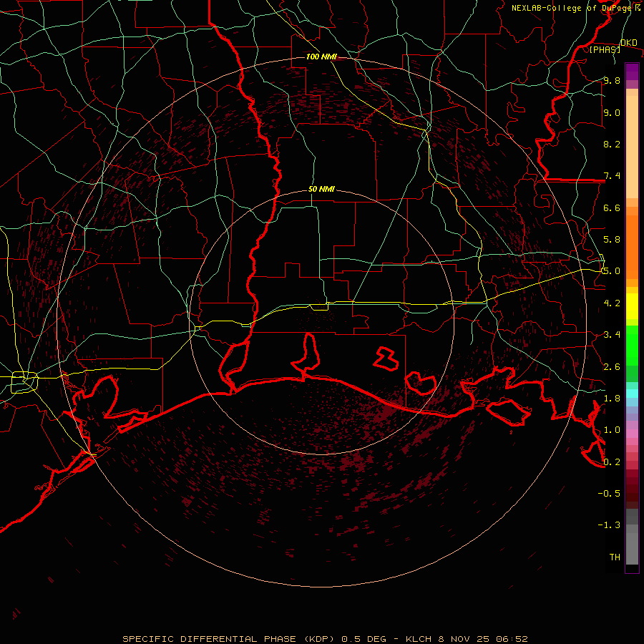Click the "NEXLAB-College of DuPage" credit text

tap(572, 8)
